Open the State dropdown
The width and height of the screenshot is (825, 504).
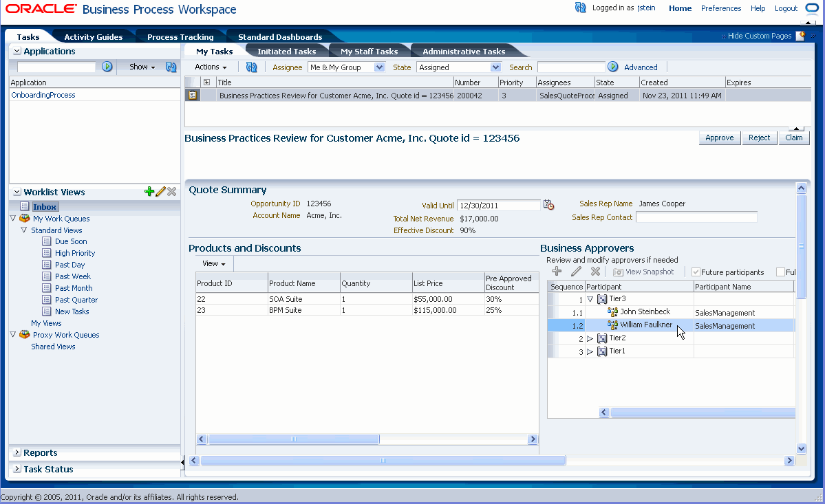495,67
